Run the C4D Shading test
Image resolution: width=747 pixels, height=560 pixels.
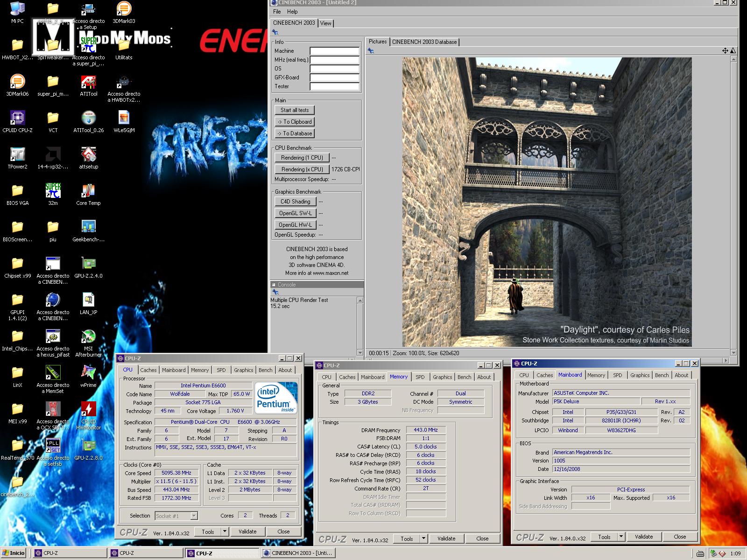(296, 202)
